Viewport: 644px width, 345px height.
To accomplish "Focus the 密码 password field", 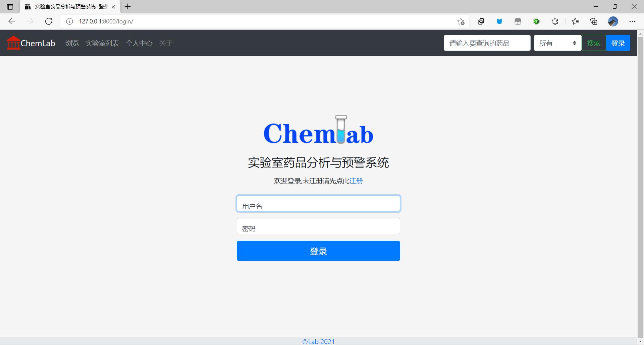I will click(x=318, y=226).
